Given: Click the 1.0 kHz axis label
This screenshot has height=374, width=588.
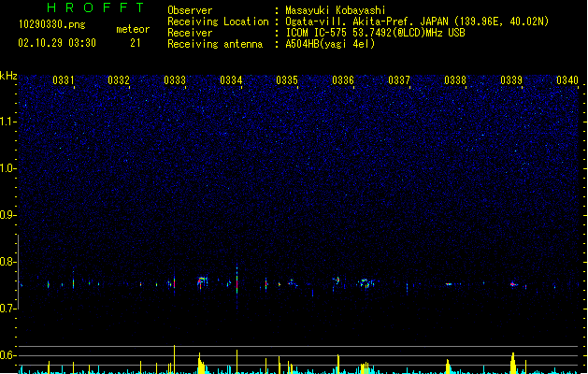Looking at the screenshot, I should point(8,168).
